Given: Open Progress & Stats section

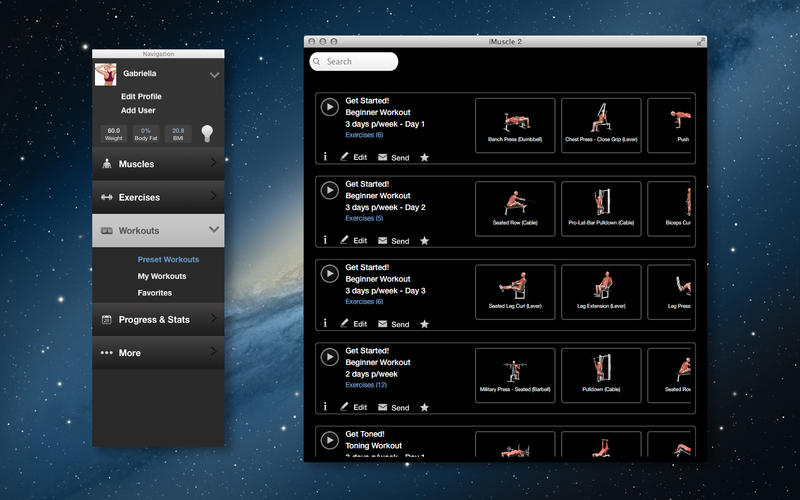Looking at the screenshot, I should pos(158,319).
